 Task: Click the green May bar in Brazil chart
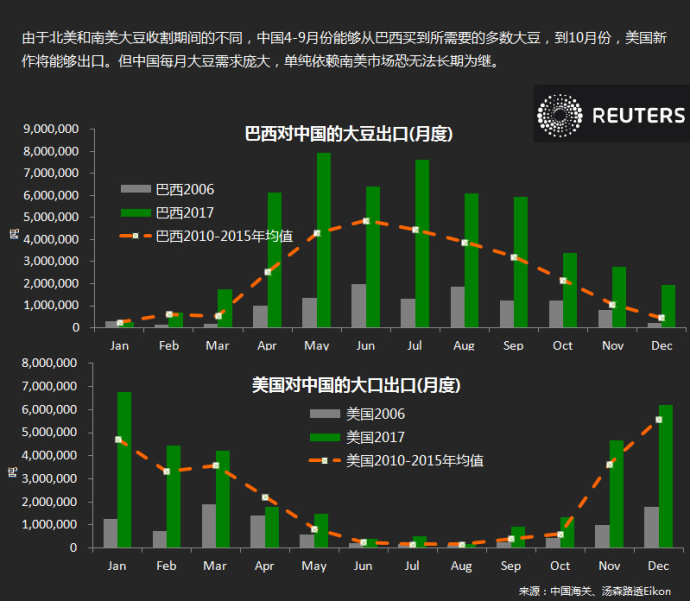[324, 240]
